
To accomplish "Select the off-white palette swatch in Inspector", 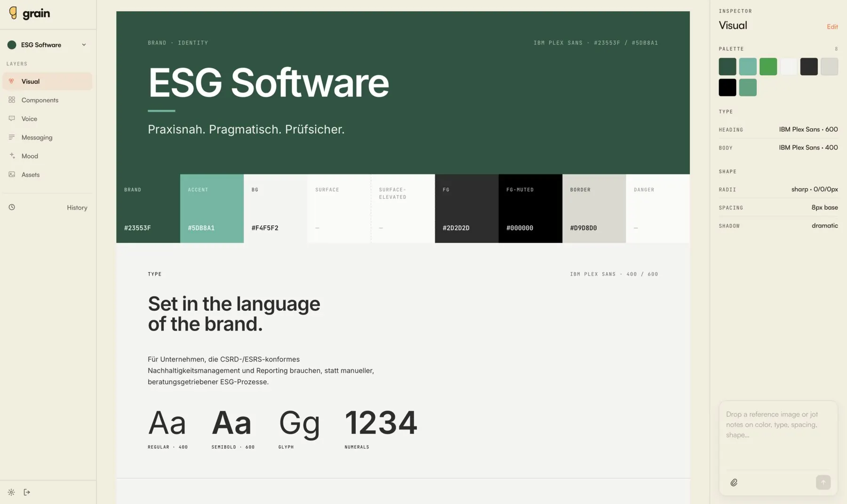I will [789, 67].
